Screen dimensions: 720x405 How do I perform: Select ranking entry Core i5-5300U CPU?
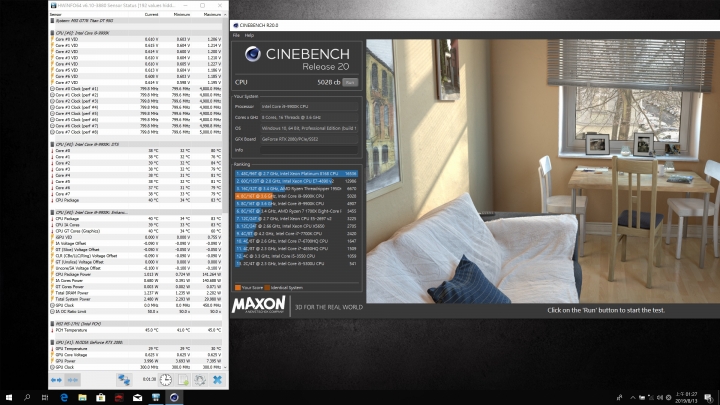tap(296, 264)
